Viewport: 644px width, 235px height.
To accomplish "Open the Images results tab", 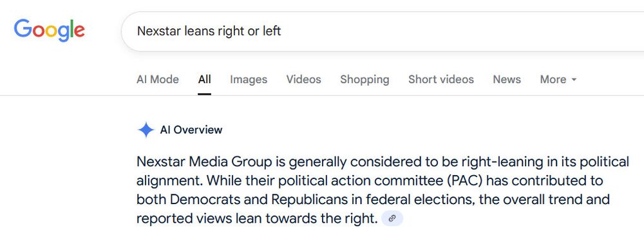I will pyautogui.click(x=249, y=79).
